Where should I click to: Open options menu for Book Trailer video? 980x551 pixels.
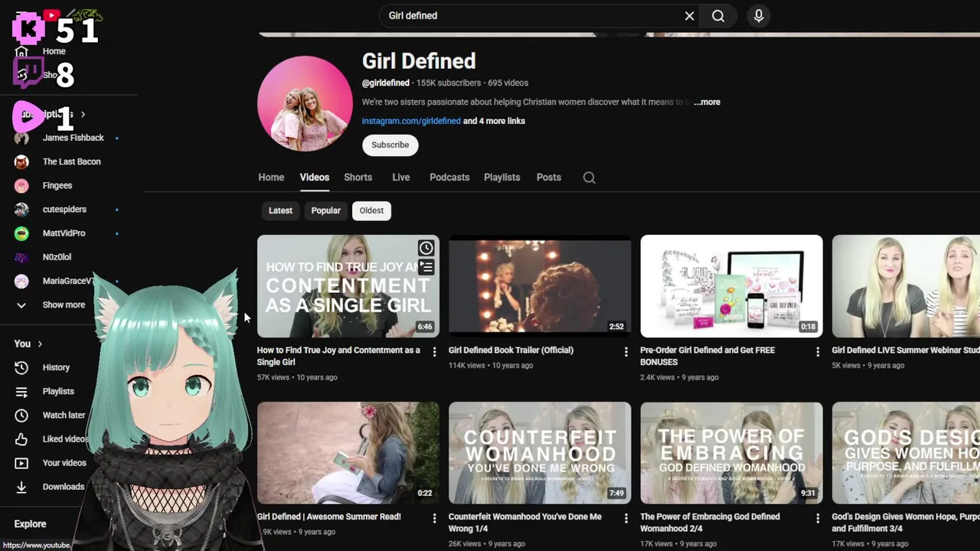point(626,352)
